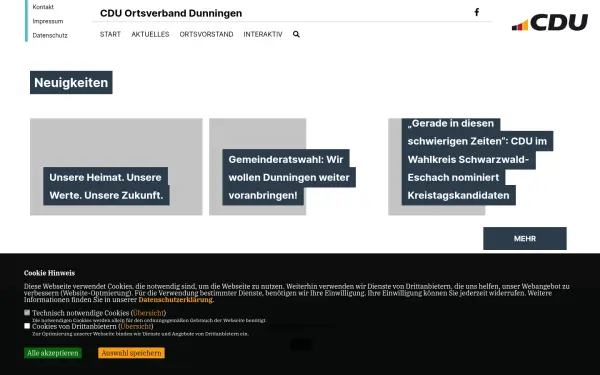Click the Neuigkeiten heading

(x=71, y=82)
